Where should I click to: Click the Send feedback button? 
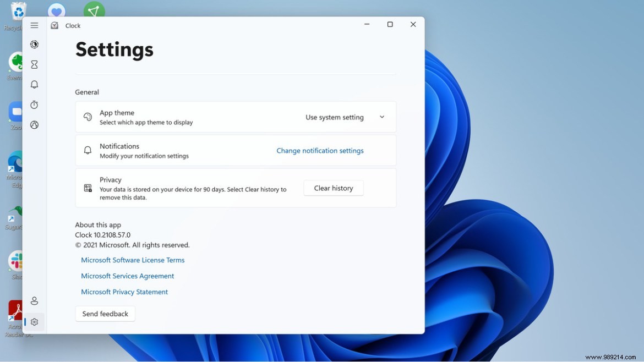[105, 314]
